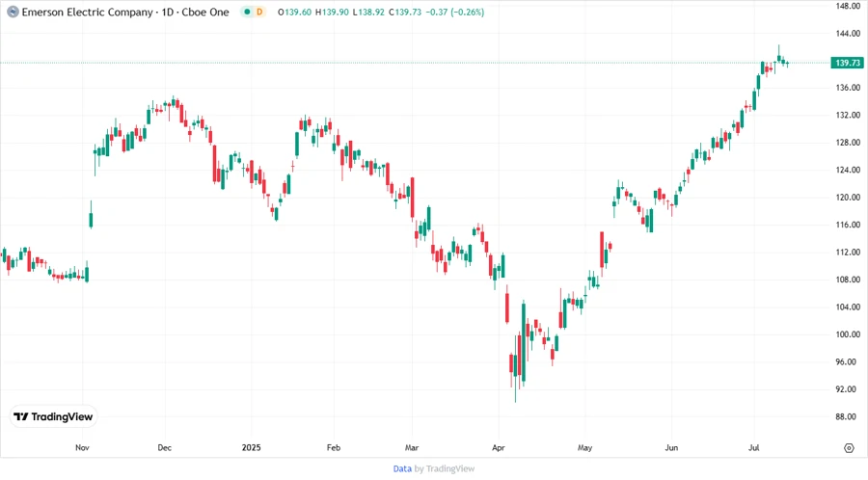Click the 'by TradingView' attribution text
Screen dimensions: 868x480
445,468
